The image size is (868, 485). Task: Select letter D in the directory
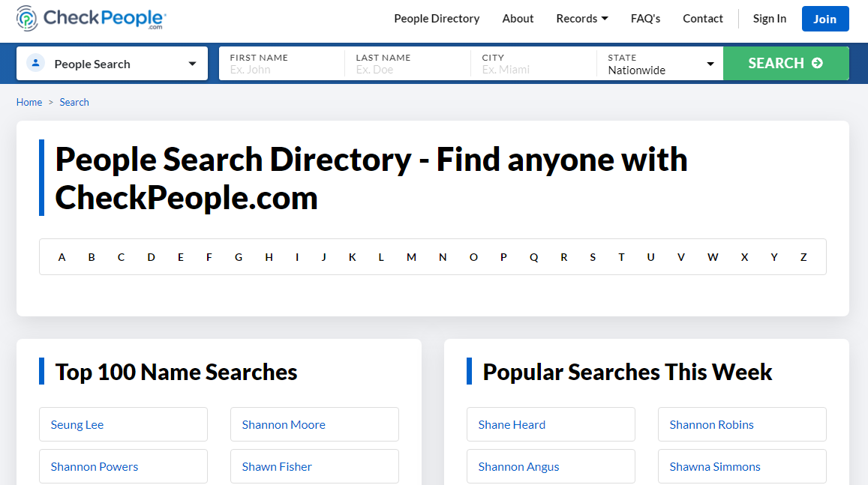151,257
